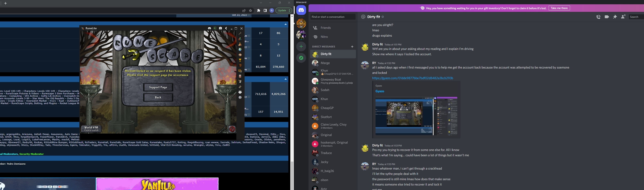
Task: Click the Discord Search box
Action: coord(636,17)
